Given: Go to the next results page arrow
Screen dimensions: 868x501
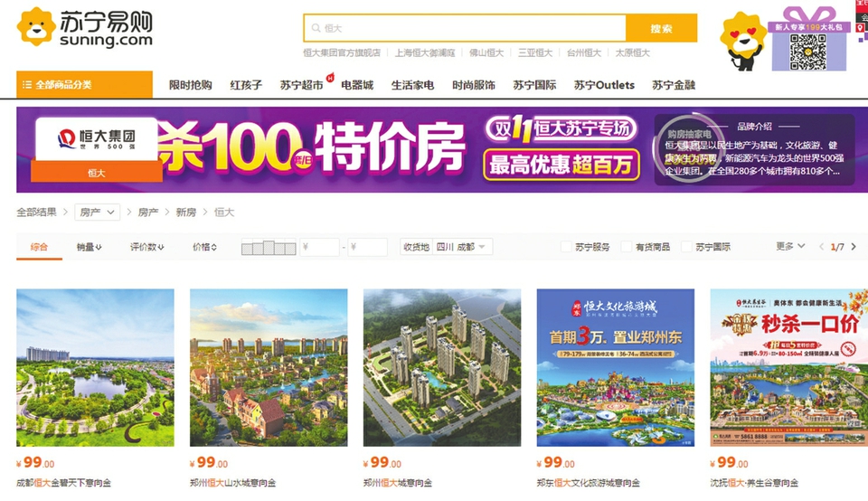Looking at the screenshot, I should click(854, 247).
